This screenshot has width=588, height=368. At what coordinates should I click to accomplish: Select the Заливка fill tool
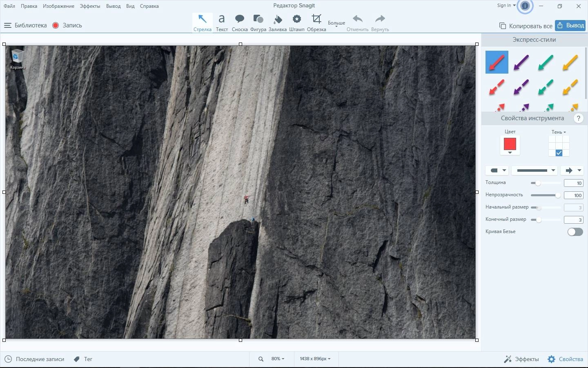278,22
